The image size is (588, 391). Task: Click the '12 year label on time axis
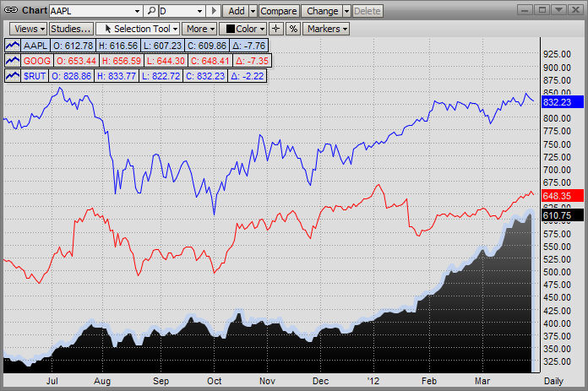[373, 381]
